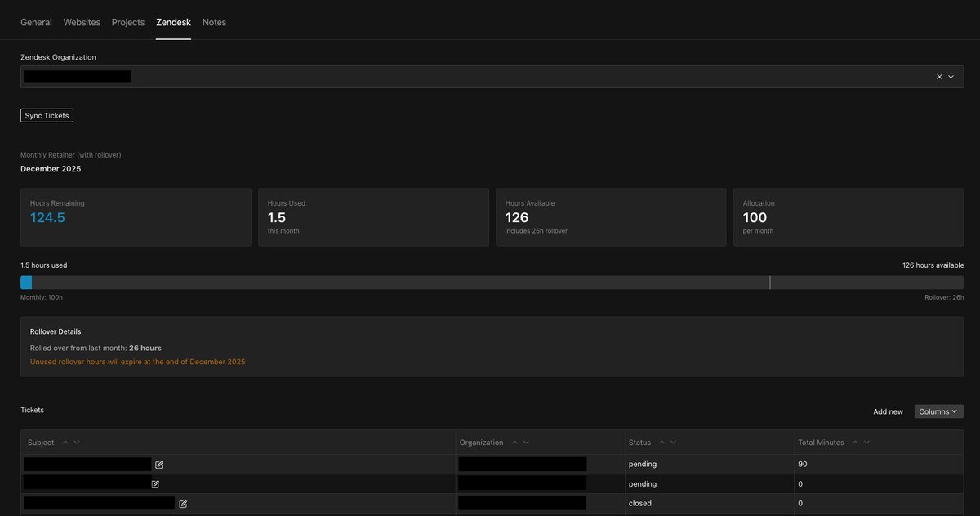Switch to the Projects tab

click(x=128, y=22)
